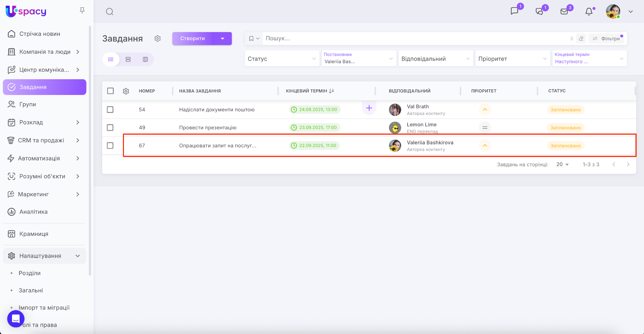Select the checkbox for task 67
644x334 pixels.
tap(110, 146)
